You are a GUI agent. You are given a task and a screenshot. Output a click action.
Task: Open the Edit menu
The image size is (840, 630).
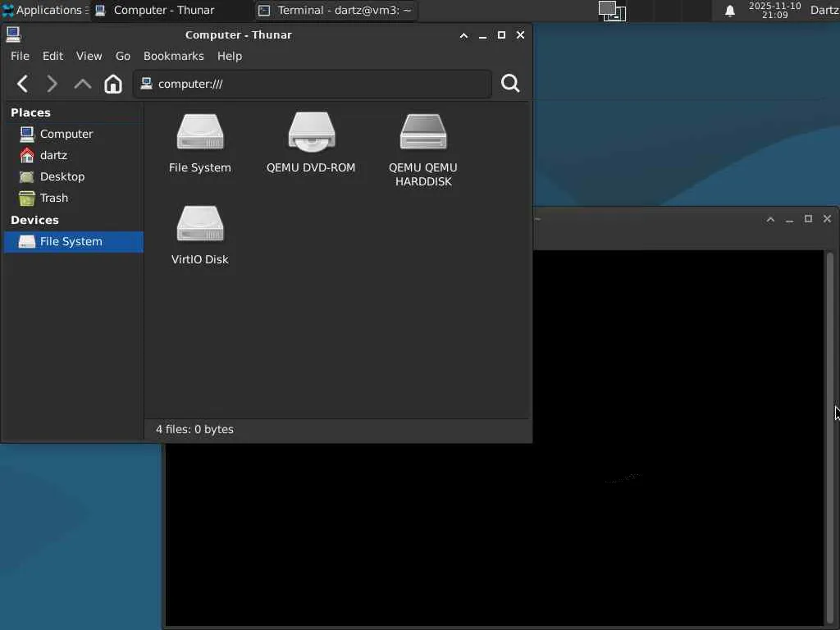(52, 56)
